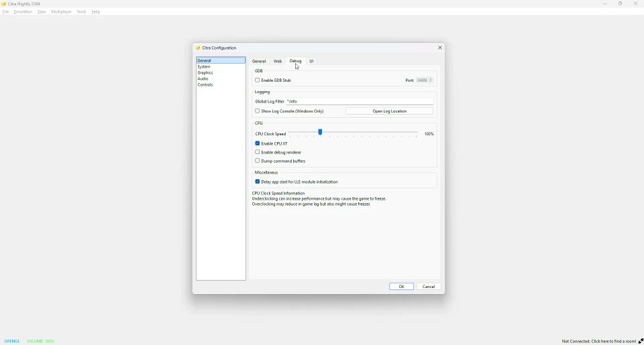Open the Emulation menu
This screenshot has height=345, width=644.
(23, 12)
